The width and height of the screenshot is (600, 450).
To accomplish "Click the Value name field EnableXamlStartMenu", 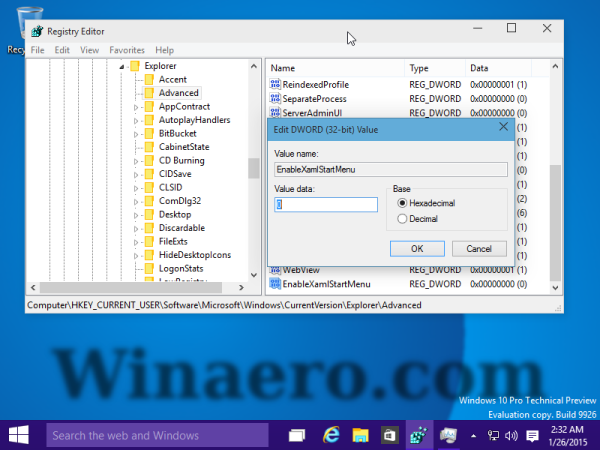I will (391, 170).
